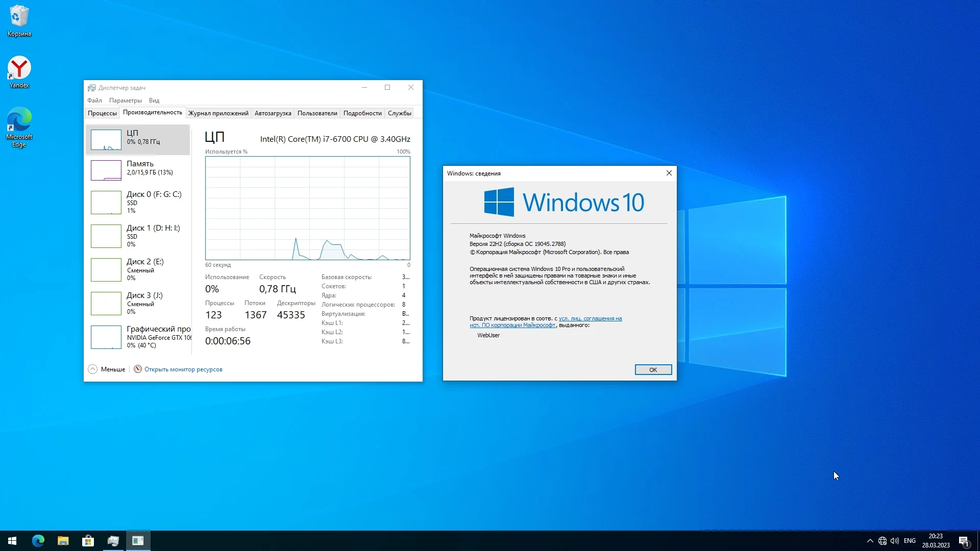The image size is (980, 551).
Task: Open the Вид menu in Task Manager
Action: click(x=154, y=101)
